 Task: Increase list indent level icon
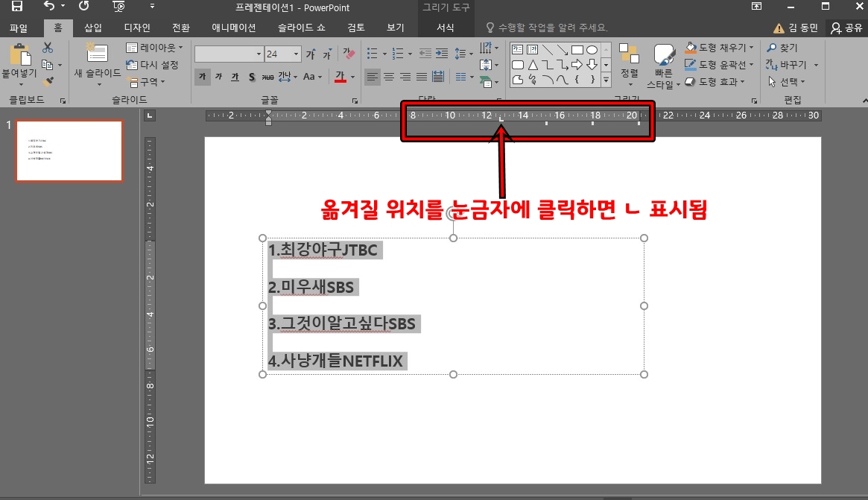coord(442,54)
